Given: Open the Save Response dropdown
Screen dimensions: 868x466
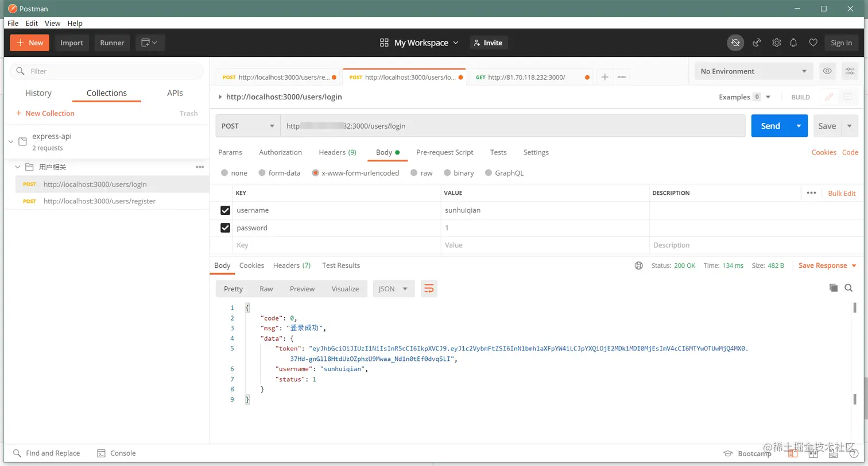Looking at the screenshot, I should pos(827,265).
